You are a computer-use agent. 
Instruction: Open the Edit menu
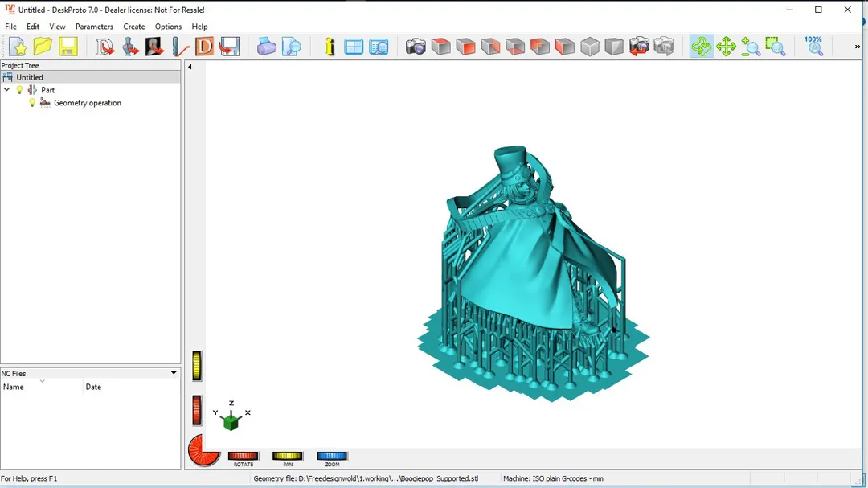click(x=33, y=27)
